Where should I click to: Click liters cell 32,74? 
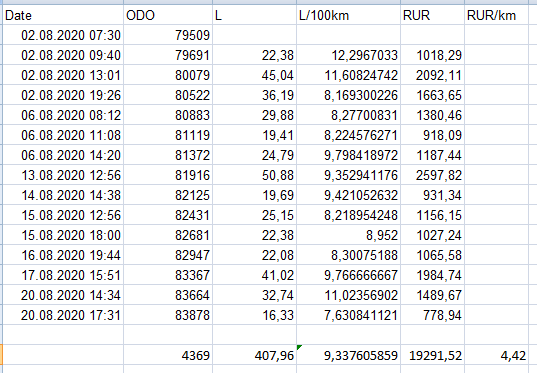[254, 295]
